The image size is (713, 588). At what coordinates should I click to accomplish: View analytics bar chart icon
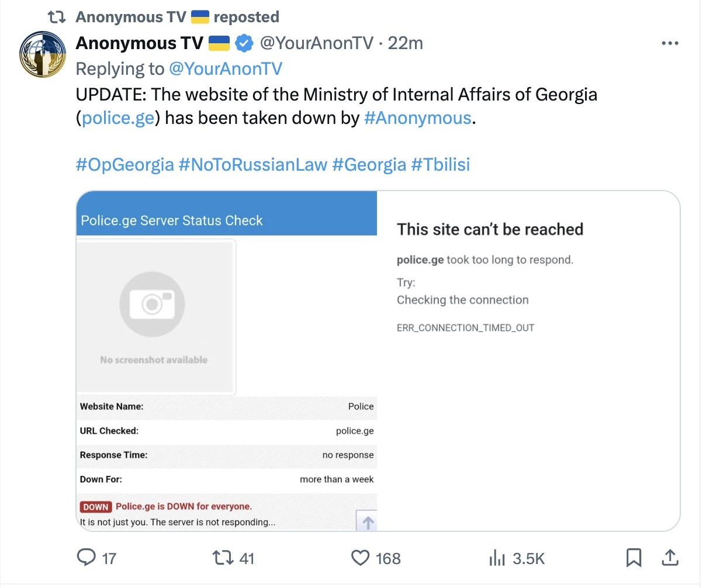[497, 558]
